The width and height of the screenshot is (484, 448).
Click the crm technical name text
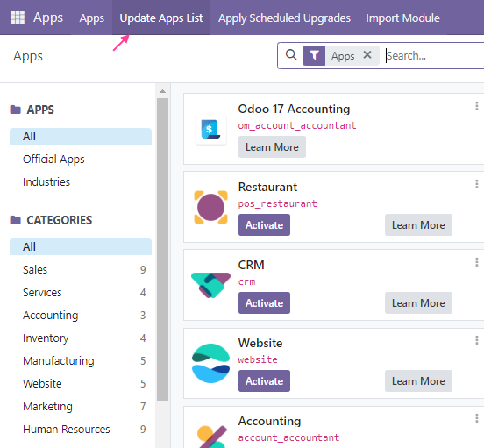coord(246,281)
